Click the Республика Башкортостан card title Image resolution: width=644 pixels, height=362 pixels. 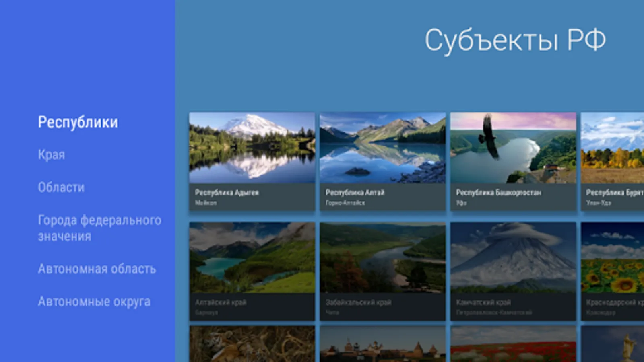(498, 193)
